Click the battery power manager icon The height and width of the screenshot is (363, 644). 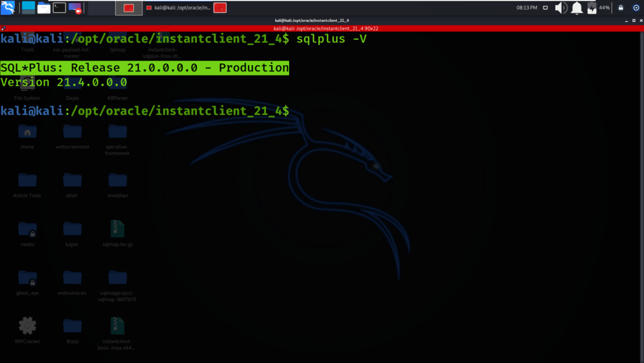click(x=592, y=8)
